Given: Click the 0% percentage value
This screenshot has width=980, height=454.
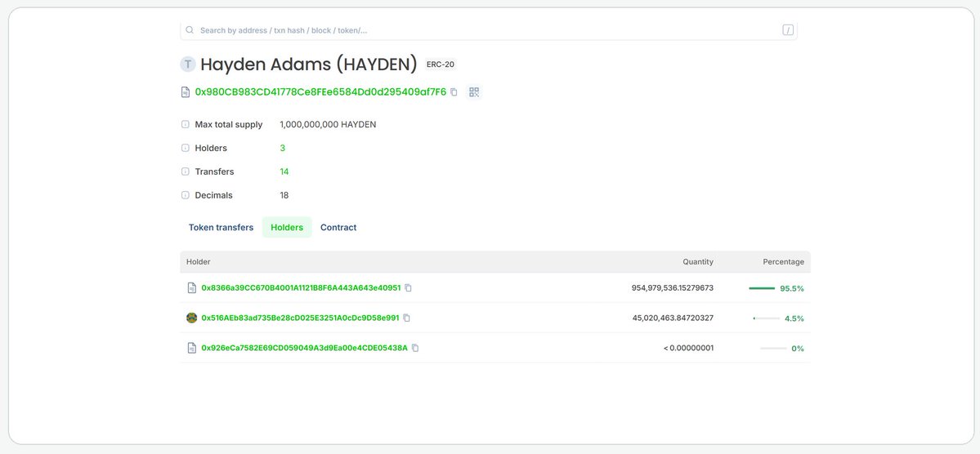Looking at the screenshot, I should (x=798, y=349).
